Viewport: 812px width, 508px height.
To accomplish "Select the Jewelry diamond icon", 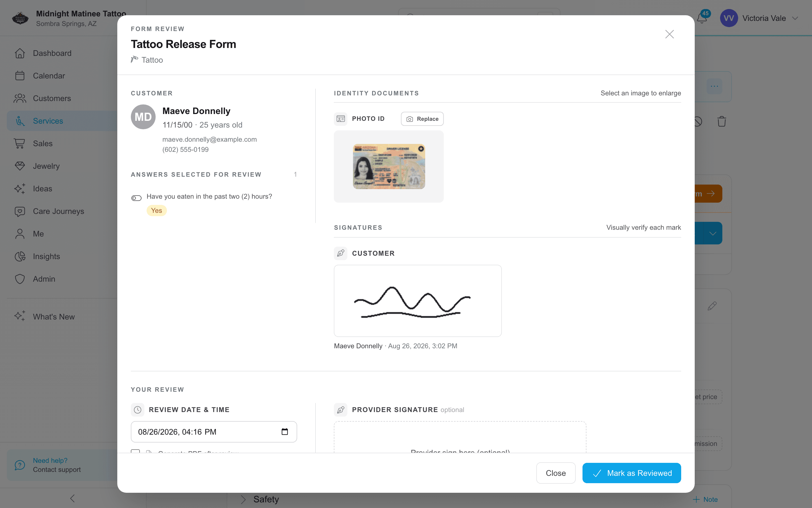I will (20, 166).
